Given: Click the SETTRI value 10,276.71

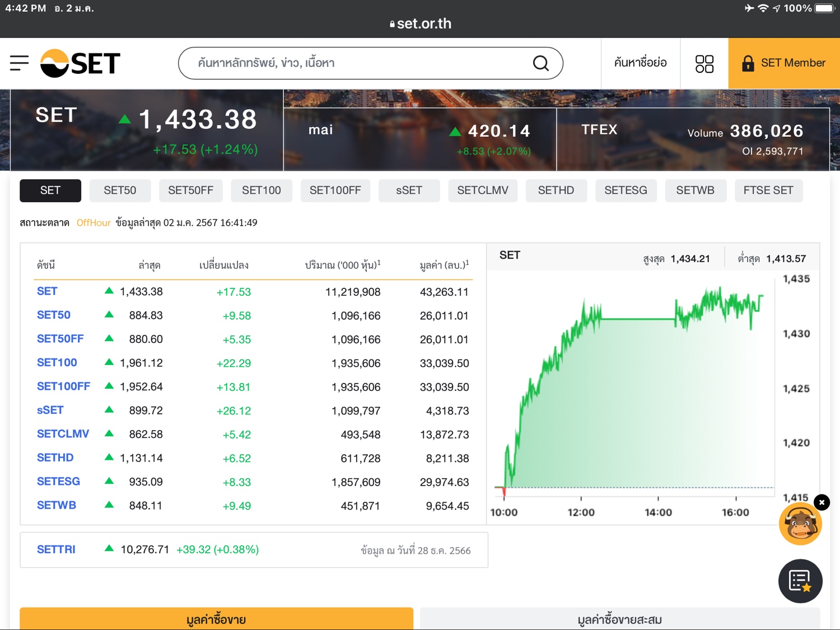Looking at the screenshot, I should (x=145, y=550).
